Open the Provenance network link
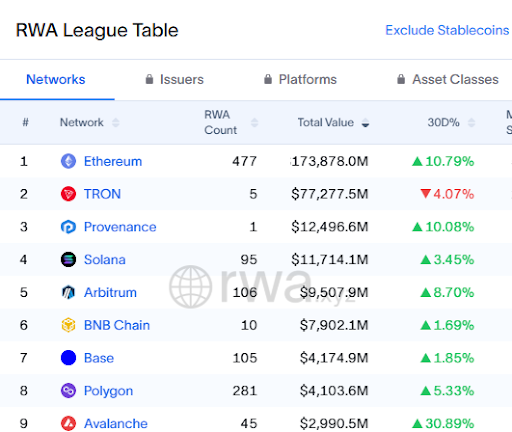 pos(120,227)
